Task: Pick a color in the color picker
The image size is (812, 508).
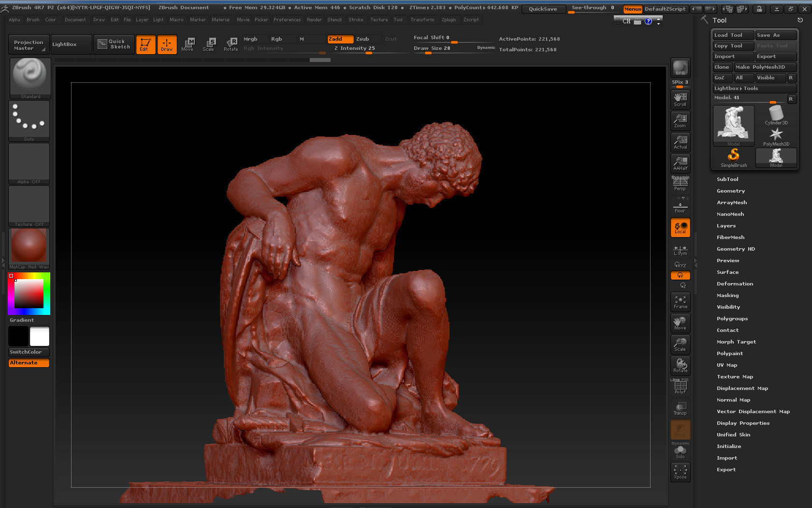Action: [x=29, y=294]
